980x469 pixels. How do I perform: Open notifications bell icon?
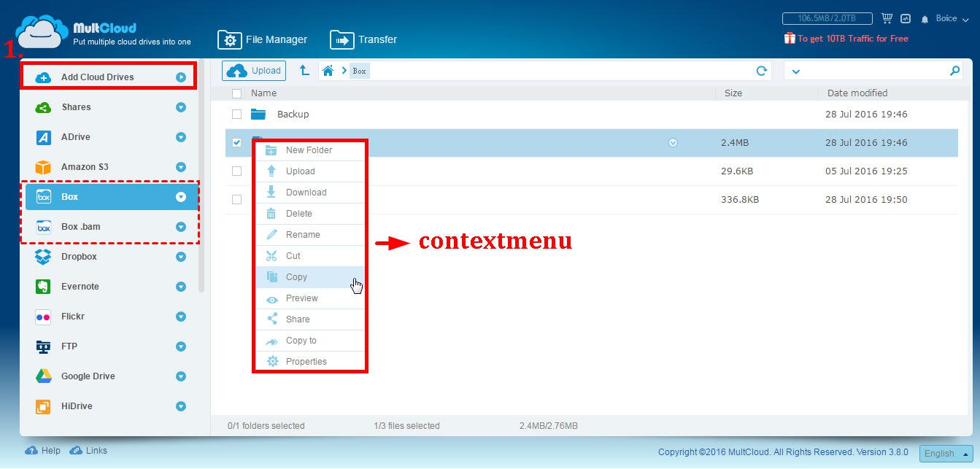tap(925, 19)
